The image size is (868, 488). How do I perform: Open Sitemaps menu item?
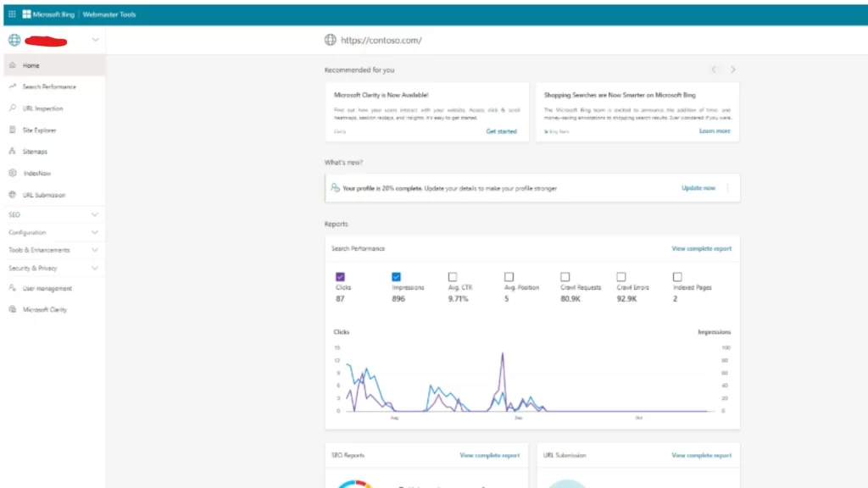coord(54,152)
